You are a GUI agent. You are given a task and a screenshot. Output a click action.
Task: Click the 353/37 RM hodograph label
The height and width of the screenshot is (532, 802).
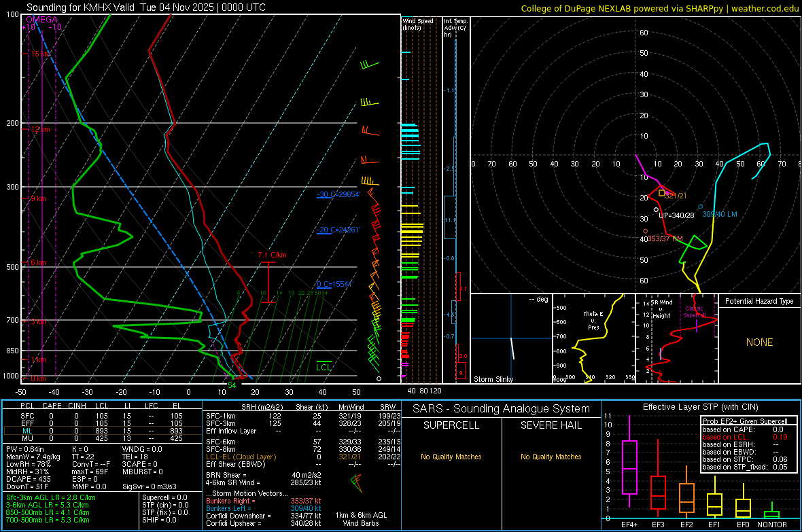(665, 238)
